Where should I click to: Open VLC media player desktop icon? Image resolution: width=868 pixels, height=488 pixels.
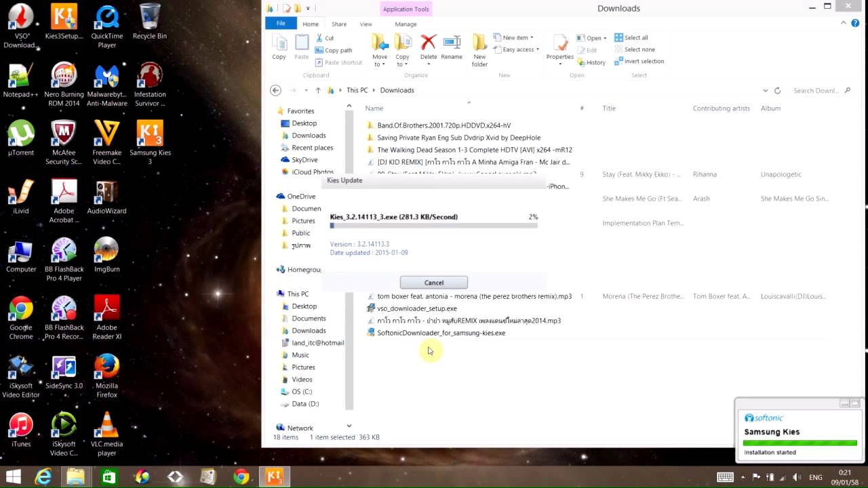point(106,434)
